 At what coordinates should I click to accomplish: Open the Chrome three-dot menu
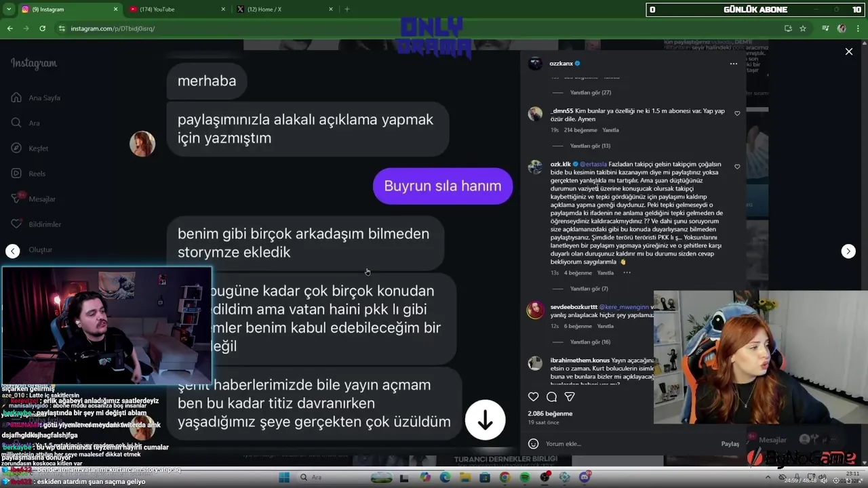tap(858, 28)
